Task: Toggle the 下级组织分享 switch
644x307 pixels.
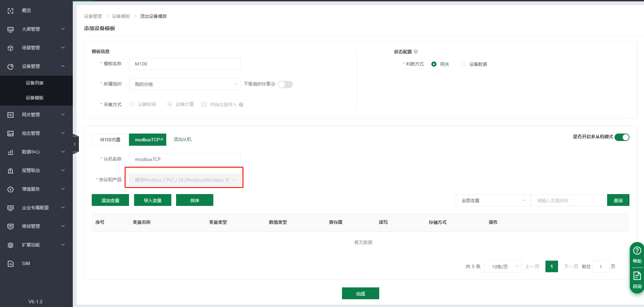Action: pos(285,85)
